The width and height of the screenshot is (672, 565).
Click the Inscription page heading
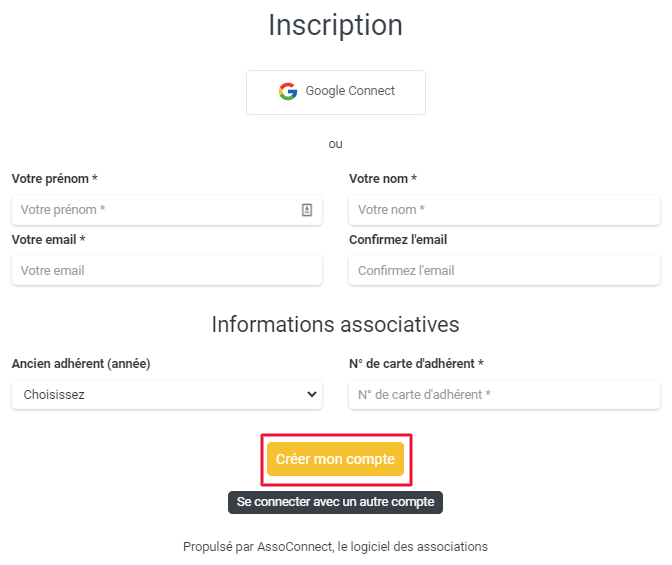point(336,25)
